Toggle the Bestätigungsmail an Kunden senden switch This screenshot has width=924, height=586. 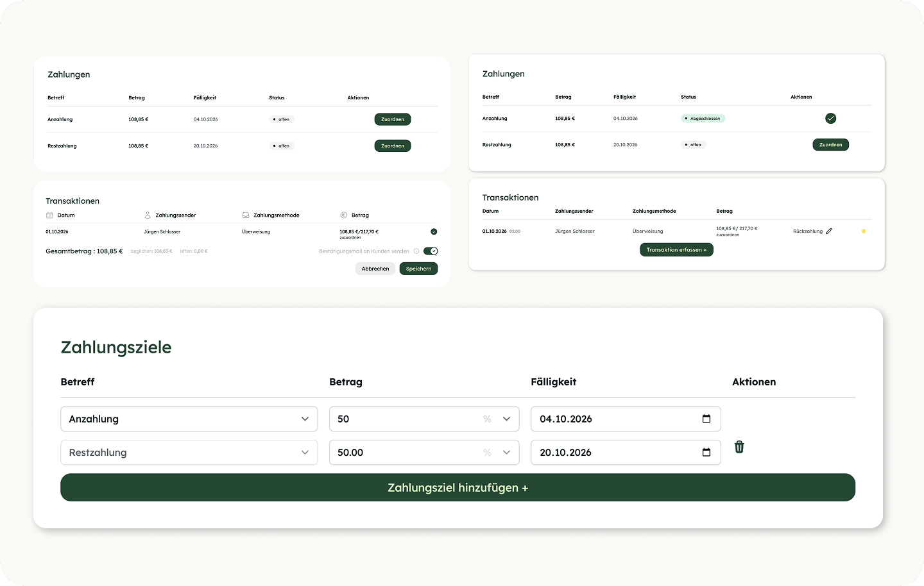pyautogui.click(x=431, y=251)
